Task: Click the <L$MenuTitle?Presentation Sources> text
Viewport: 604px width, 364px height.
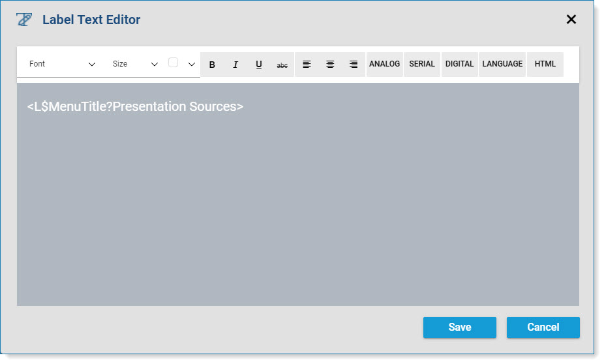Action: 135,107
